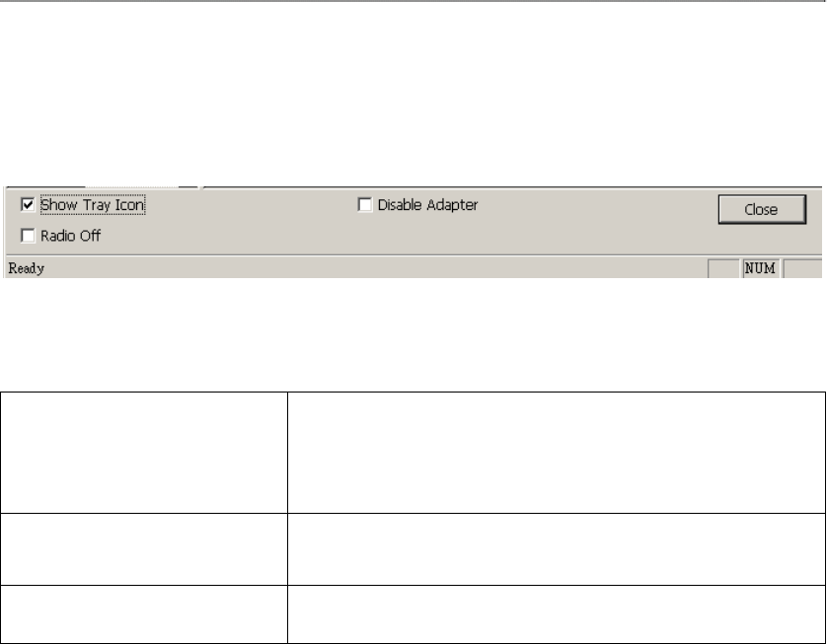Click the NUM indicator in status bar
Image resolution: width=827 pixels, height=644 pixels.
pyautogui.click(x=760, y=268)
